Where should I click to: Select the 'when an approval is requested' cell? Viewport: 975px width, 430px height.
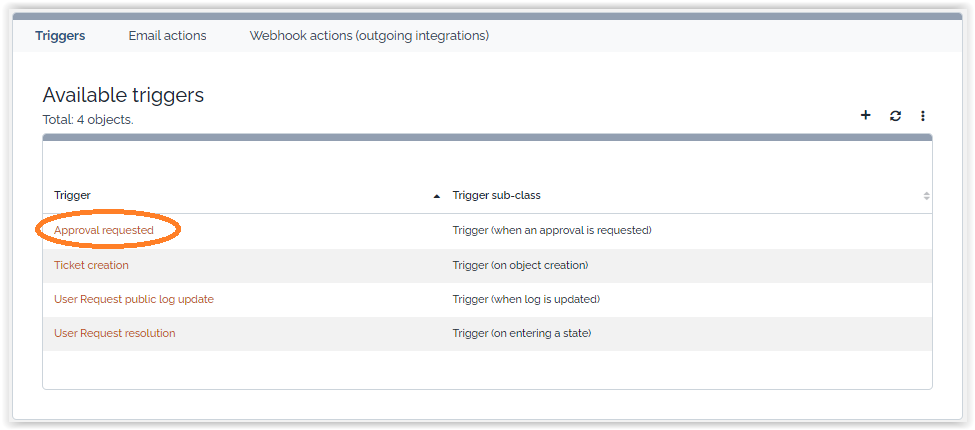552,230
